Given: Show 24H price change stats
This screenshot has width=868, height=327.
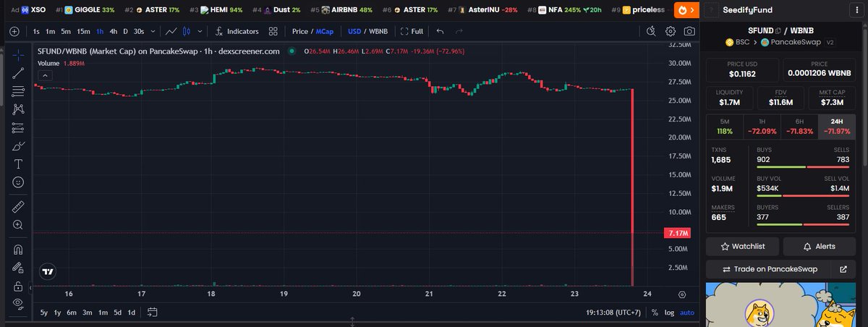Looking at the screenshot, I should tap(836, 126).
